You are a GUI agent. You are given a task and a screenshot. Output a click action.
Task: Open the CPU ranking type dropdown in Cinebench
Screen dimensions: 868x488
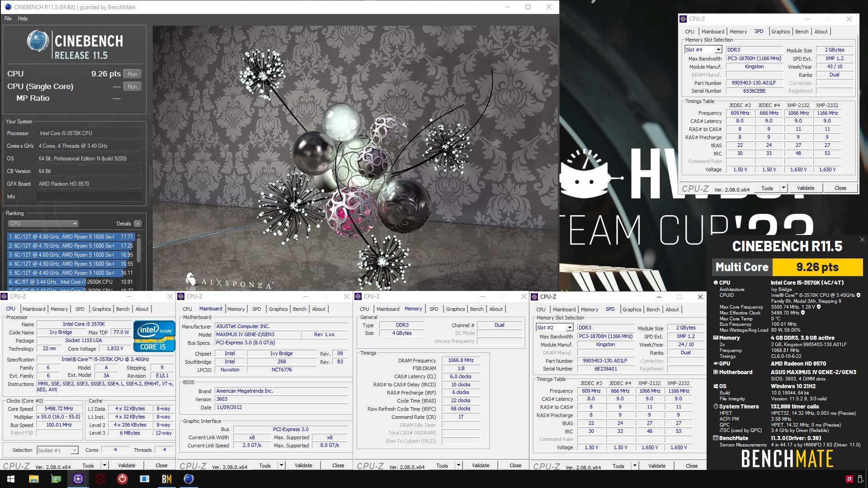[43, 224]
